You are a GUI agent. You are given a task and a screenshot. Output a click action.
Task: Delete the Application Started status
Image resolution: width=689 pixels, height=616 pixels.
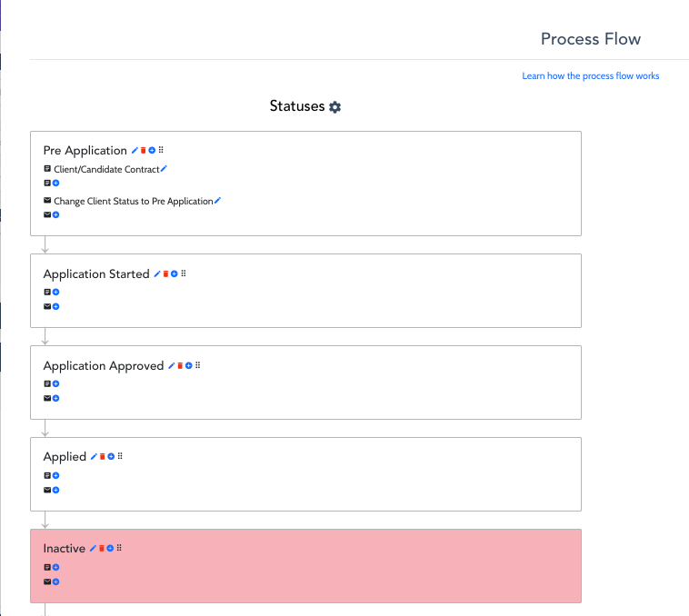click(165, 273)
